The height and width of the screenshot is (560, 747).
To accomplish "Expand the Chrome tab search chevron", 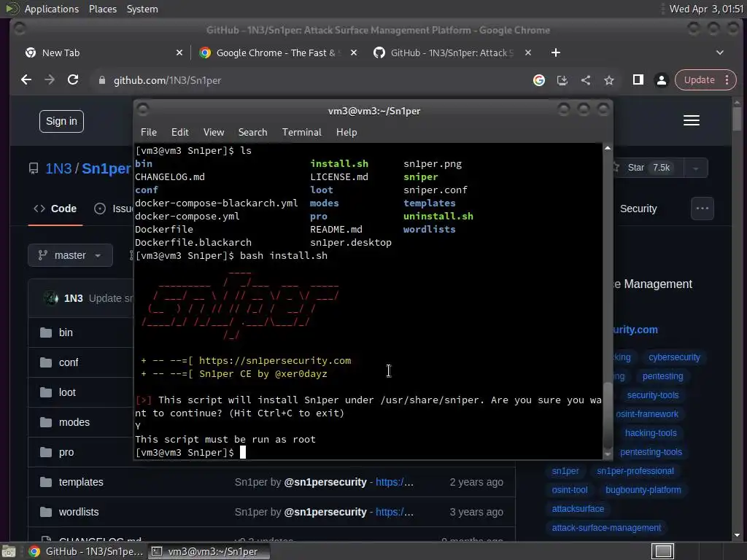I will point(720,52).
